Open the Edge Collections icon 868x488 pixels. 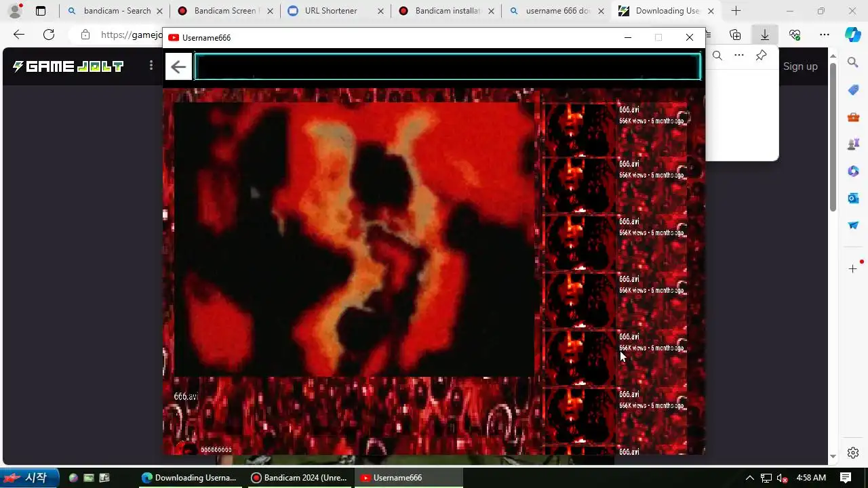[735, 35]
